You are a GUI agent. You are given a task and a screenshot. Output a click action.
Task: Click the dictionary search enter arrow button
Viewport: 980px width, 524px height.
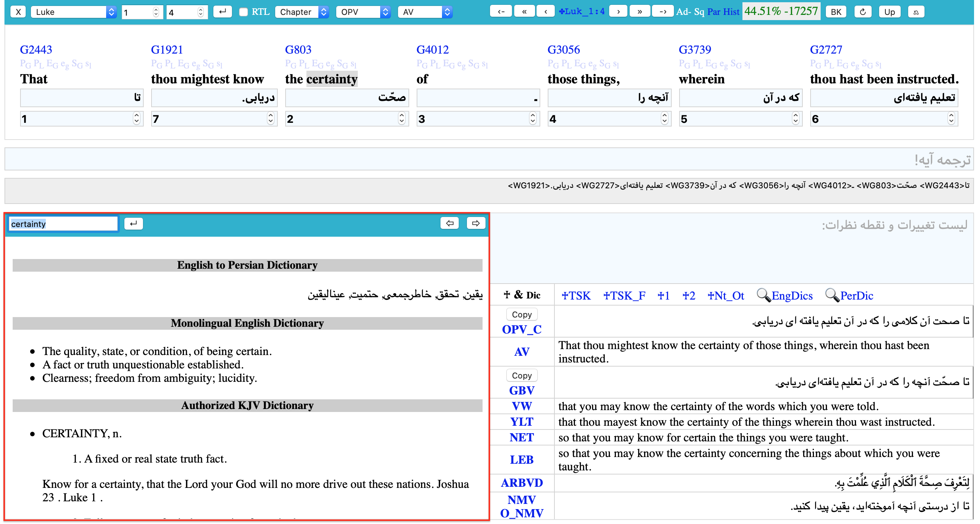pyautogui.click(x=134, y=224)
